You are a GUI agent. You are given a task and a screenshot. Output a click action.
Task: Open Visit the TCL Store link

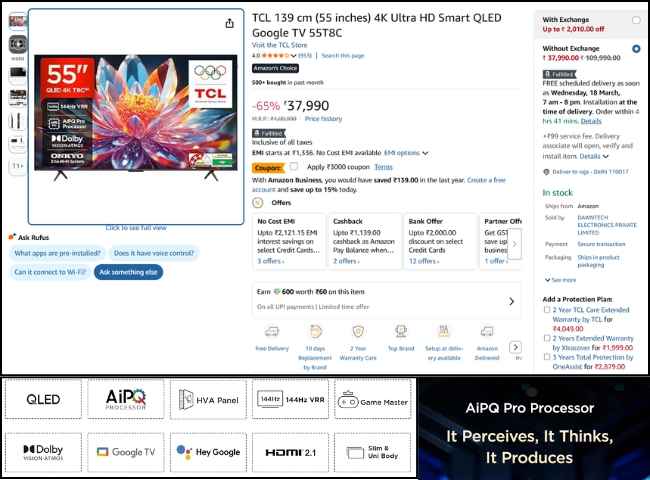278,45
